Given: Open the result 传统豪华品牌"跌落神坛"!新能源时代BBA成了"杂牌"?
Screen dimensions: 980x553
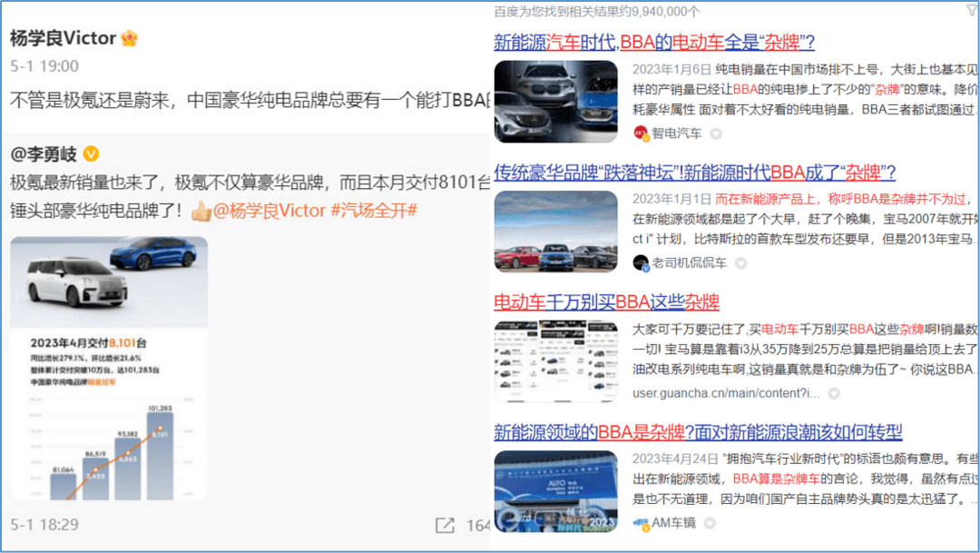Looking at the screenshot, I should pyautogui.click(x=695, y=172).
